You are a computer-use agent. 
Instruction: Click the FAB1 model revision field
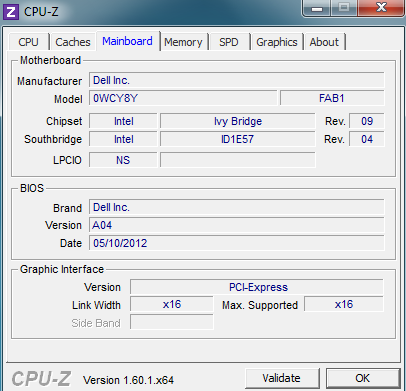click(332, 98)
